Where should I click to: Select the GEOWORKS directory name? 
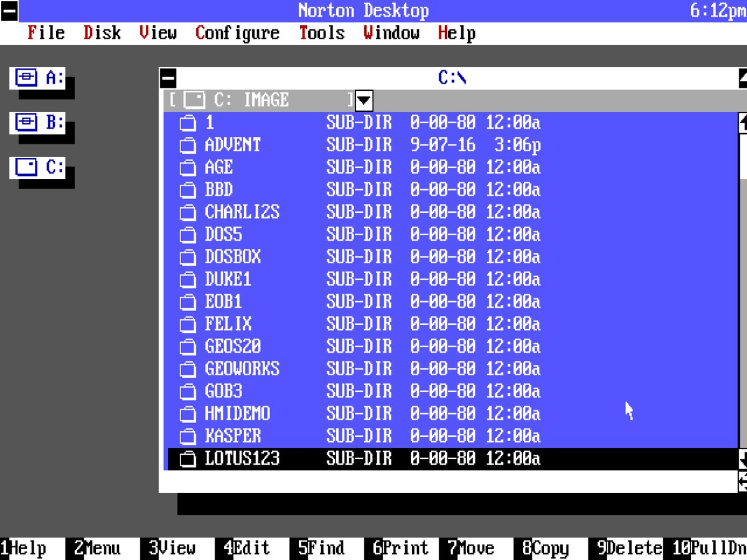[x=242, y=370]
